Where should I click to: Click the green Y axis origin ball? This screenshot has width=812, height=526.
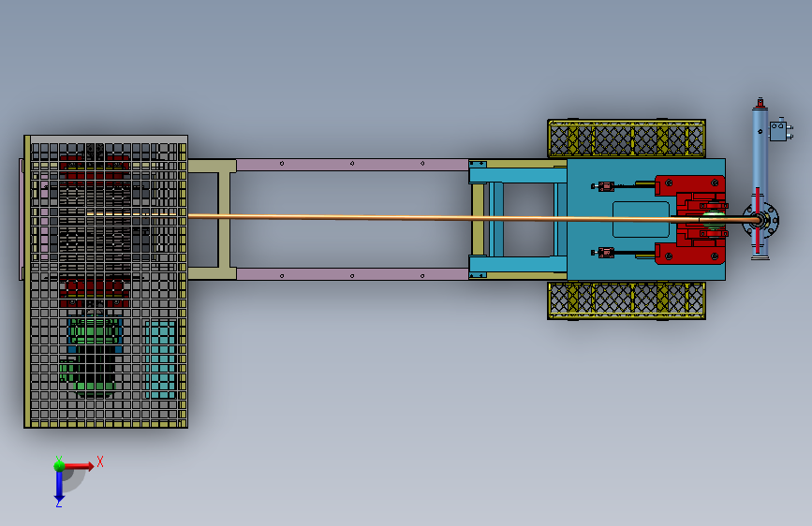[x=59, y=466]
